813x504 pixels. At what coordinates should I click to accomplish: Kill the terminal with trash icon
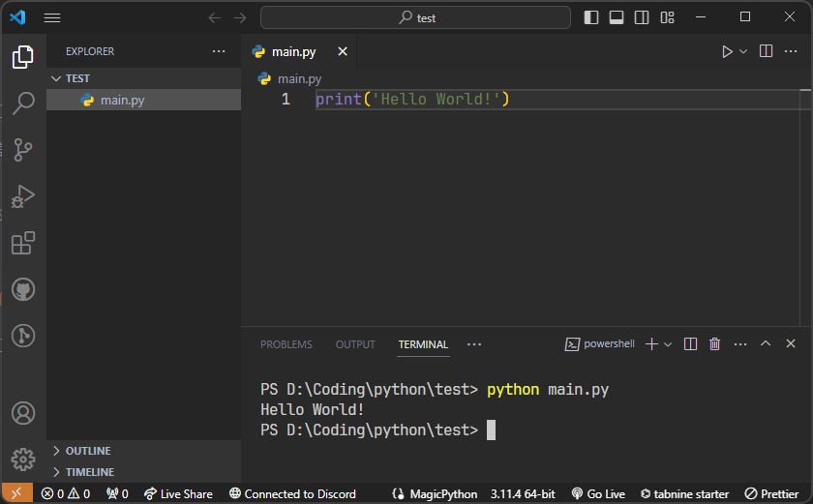tap(714, 344)
